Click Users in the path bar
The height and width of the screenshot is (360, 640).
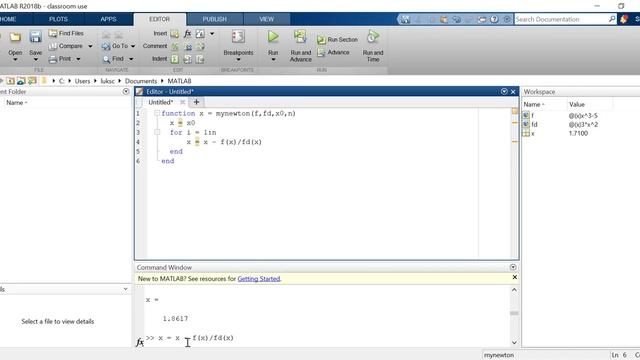(82, 81)
